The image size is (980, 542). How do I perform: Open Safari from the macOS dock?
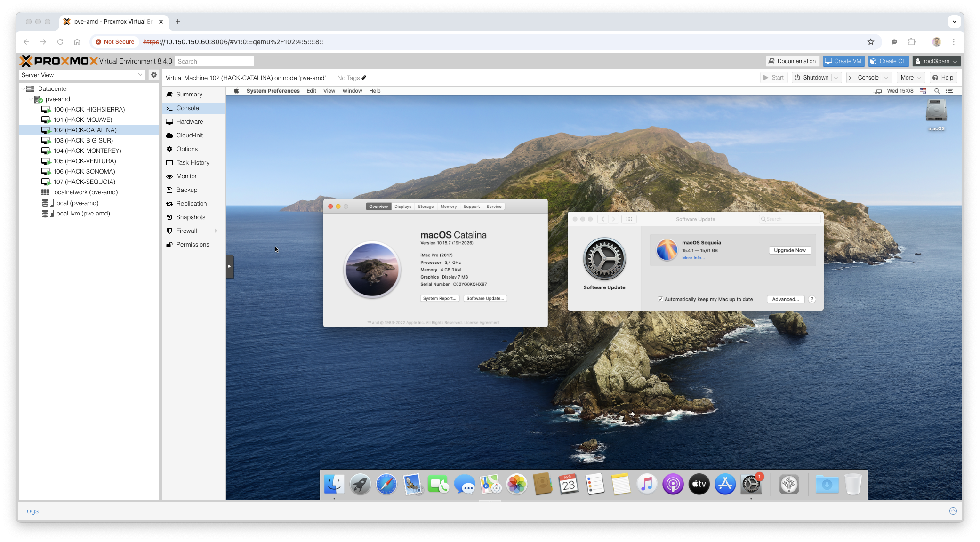(x=386, y=484)
